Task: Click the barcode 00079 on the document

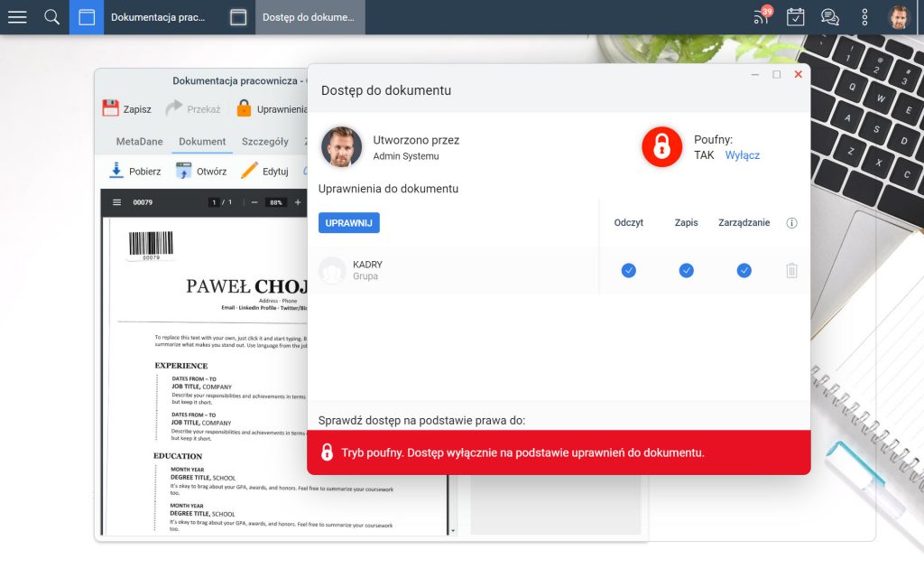Action: [151, 246]
